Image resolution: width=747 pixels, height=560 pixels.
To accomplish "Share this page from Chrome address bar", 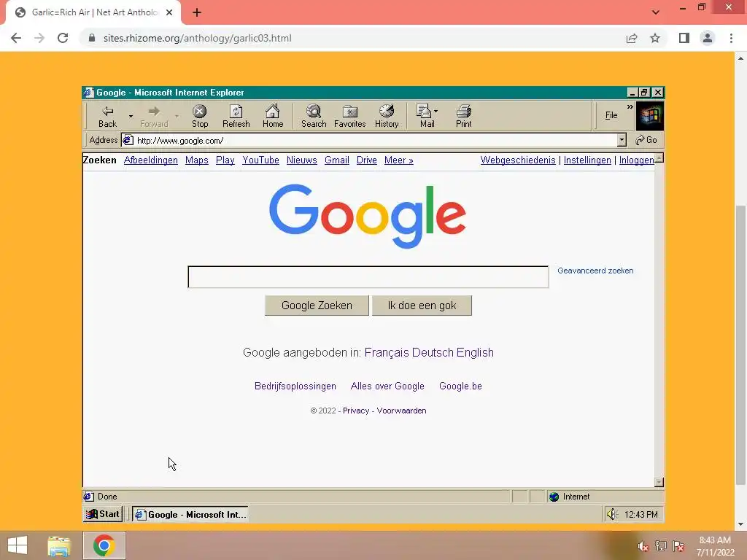I will [632, 38].
